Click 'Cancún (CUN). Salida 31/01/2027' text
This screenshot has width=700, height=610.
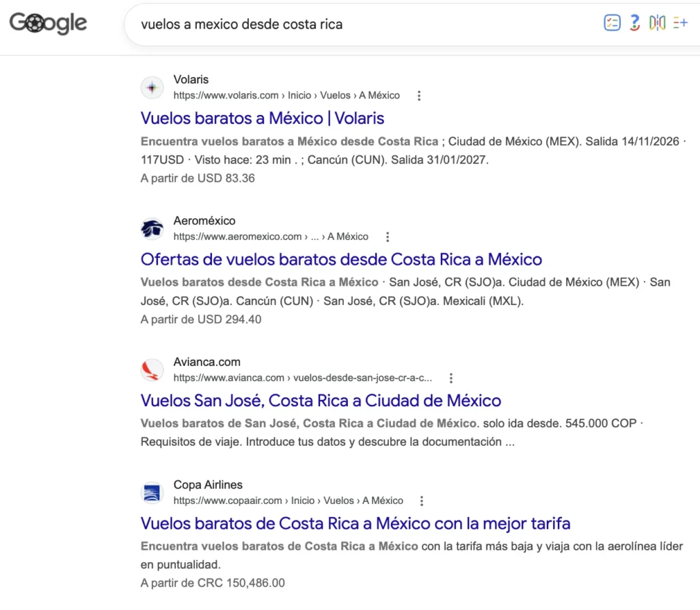click(397, 160)
